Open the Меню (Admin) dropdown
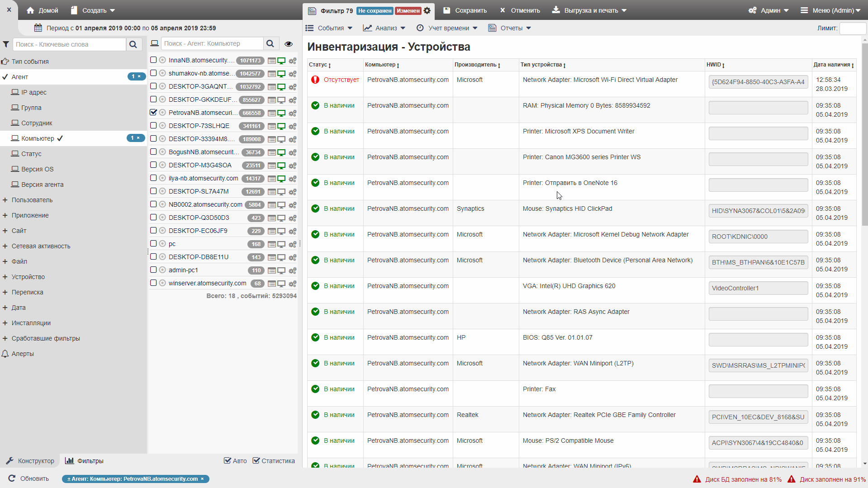Viewport: 868px width, 488px height. coord(830,10)
